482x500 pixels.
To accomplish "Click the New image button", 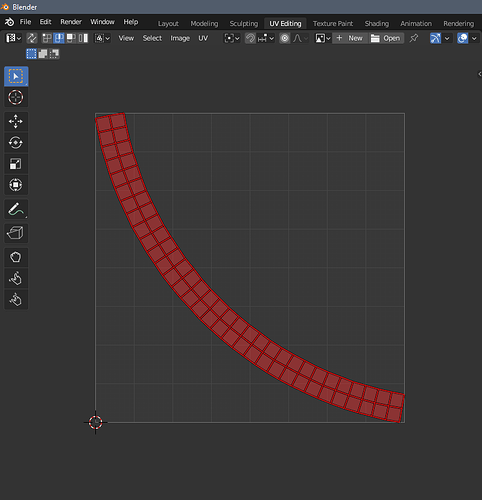I will [x=350, y=38].
